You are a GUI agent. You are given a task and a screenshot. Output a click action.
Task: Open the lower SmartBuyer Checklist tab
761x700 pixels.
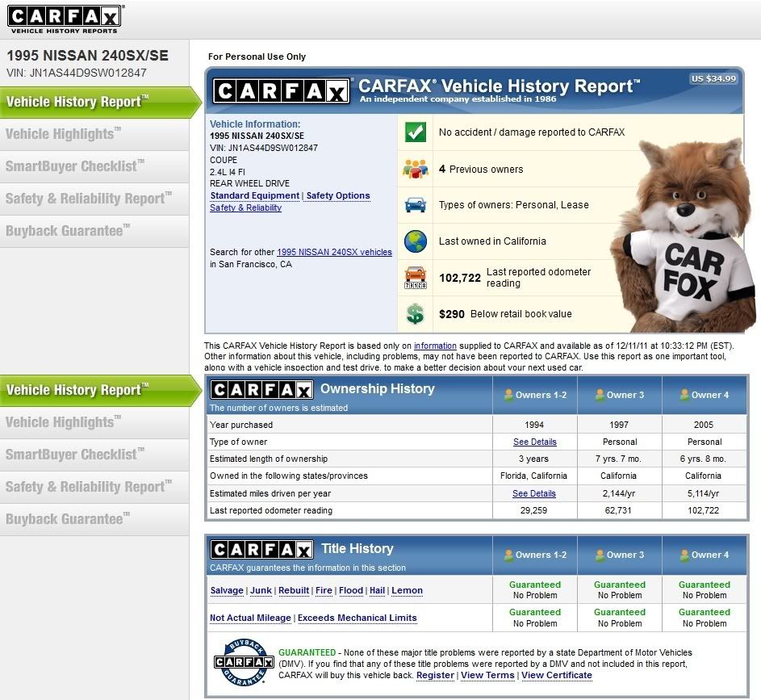click(x=94, y=455)
